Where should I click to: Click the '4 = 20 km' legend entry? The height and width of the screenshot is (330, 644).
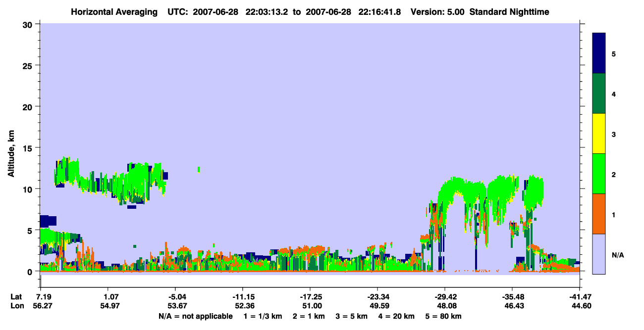397,316
